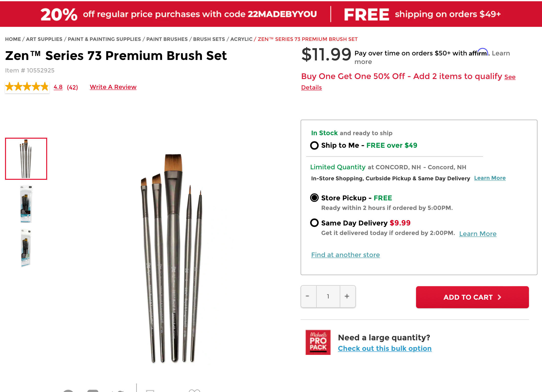Open Write A Review link
Viewport: 542px width, 392px height.
[113, 87]
